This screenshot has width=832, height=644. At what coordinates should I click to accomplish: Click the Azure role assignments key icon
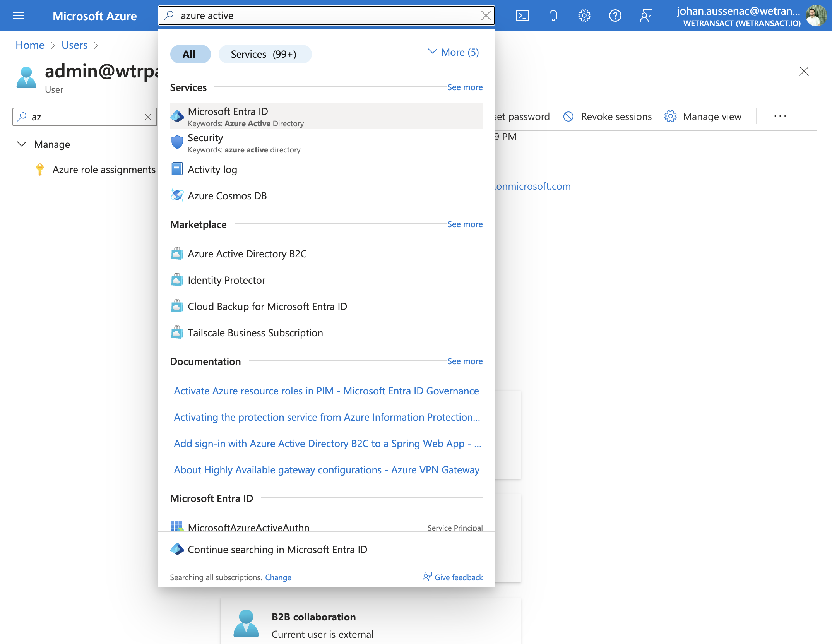(x=40, y=170)
